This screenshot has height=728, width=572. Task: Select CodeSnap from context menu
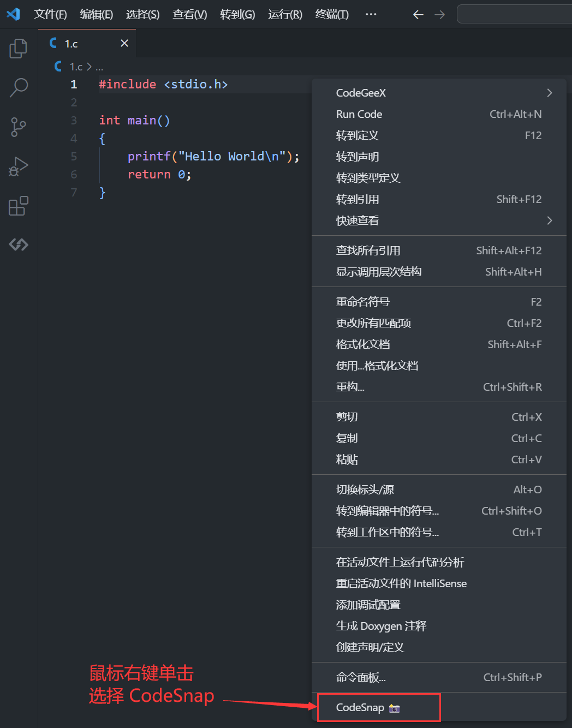point(439,707)
